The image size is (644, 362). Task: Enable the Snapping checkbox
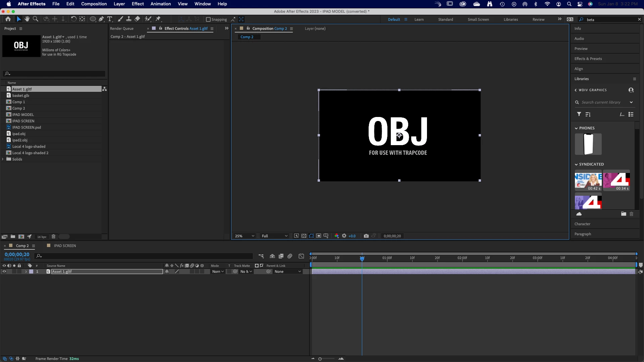[x=208, y=19]
